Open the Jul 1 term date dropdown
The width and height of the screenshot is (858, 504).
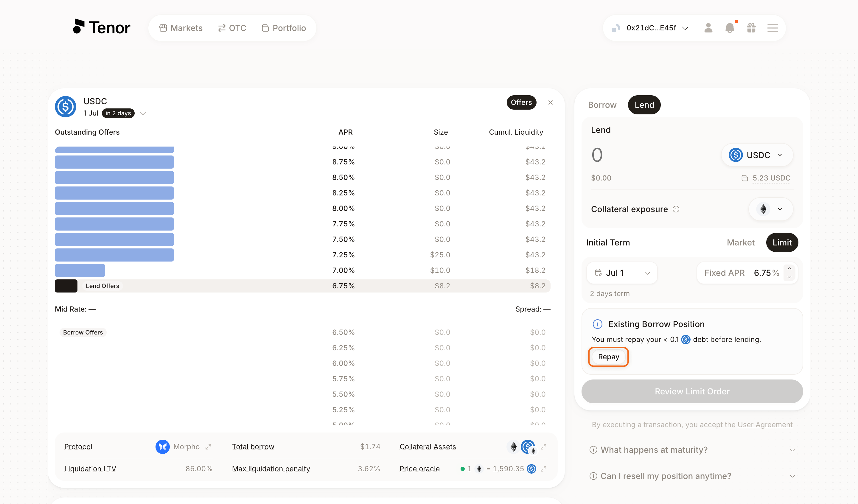pyautogui.click(x=622, y=273)
